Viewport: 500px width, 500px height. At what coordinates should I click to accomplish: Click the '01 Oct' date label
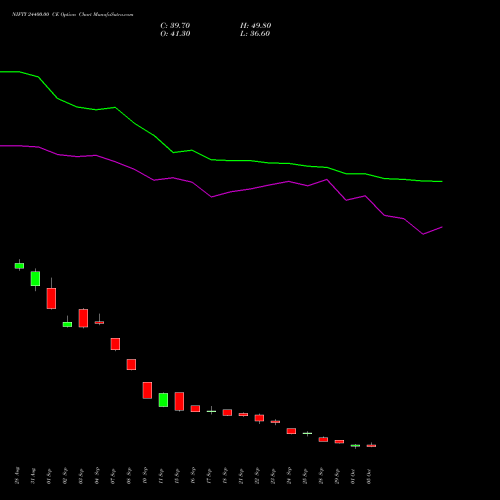point(353,476)
